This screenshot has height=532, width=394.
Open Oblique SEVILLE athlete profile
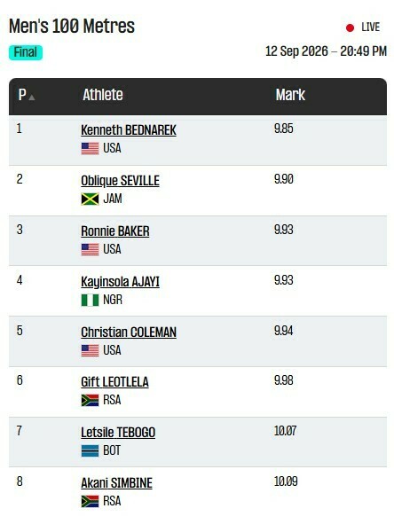click(120, 181)
